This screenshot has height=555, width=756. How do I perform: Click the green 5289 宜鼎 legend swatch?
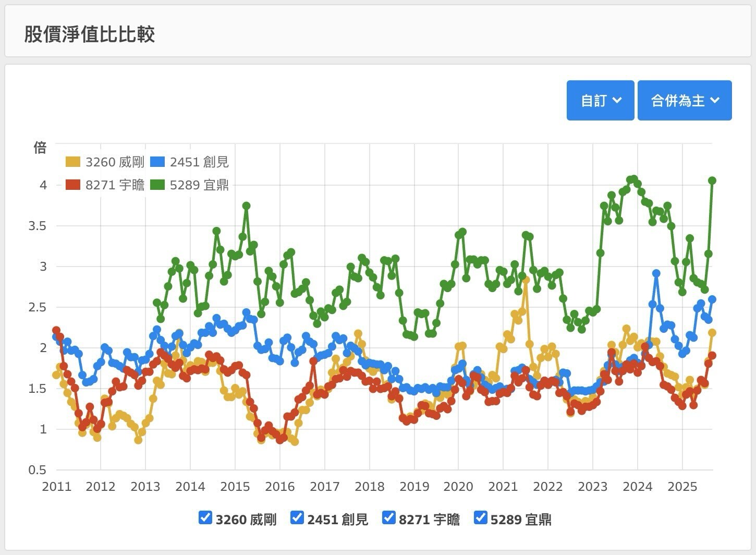157,185
